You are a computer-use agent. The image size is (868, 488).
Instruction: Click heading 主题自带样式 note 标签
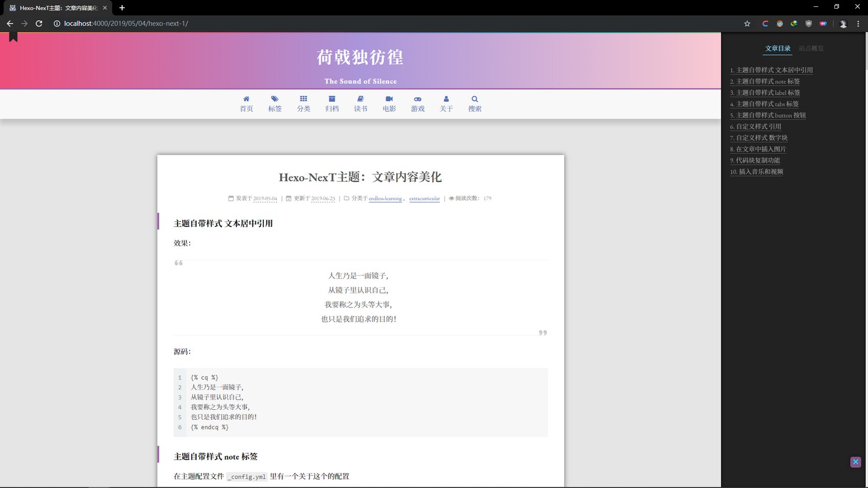point(215,457)
